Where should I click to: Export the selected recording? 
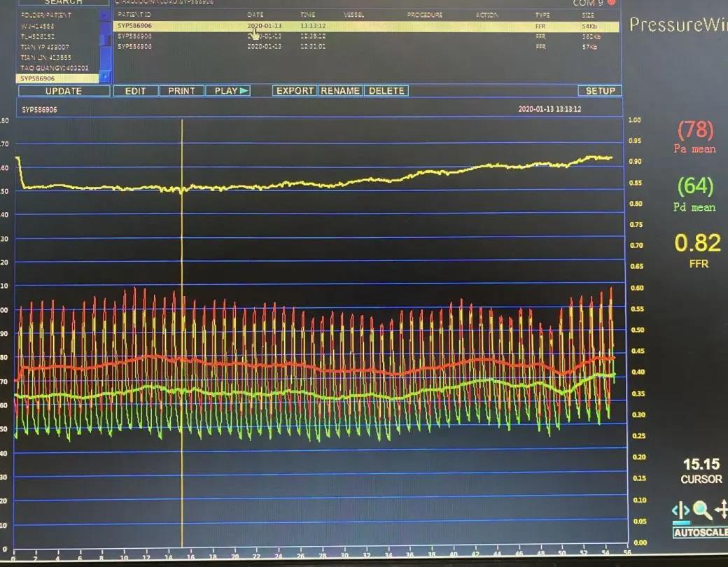click(x=295, y=91)
